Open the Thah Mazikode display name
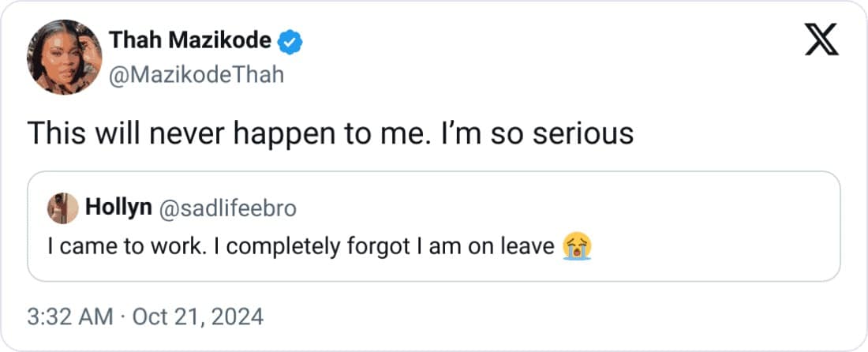Screen dimensions: 868x352 189,39
